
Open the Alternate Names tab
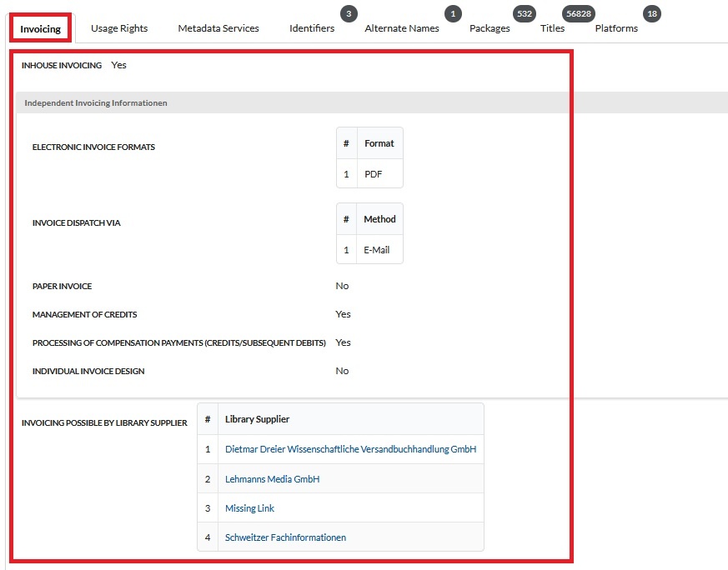(402, 28)
